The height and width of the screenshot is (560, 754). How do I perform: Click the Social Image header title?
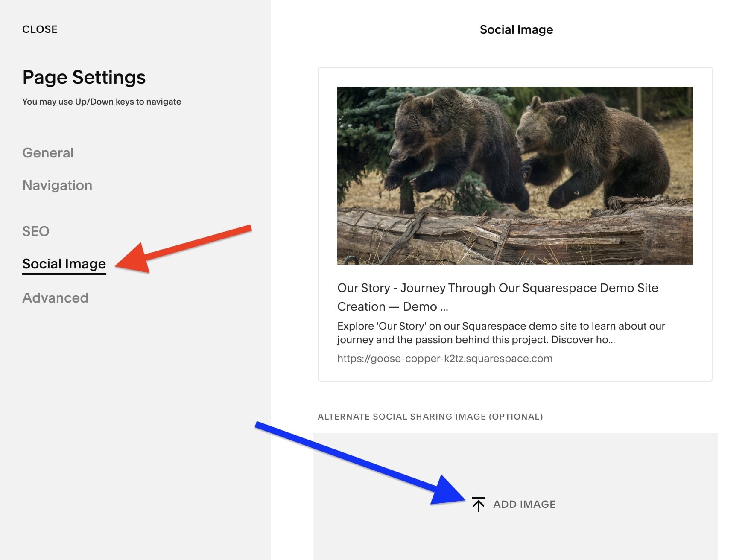coord(516,30)
